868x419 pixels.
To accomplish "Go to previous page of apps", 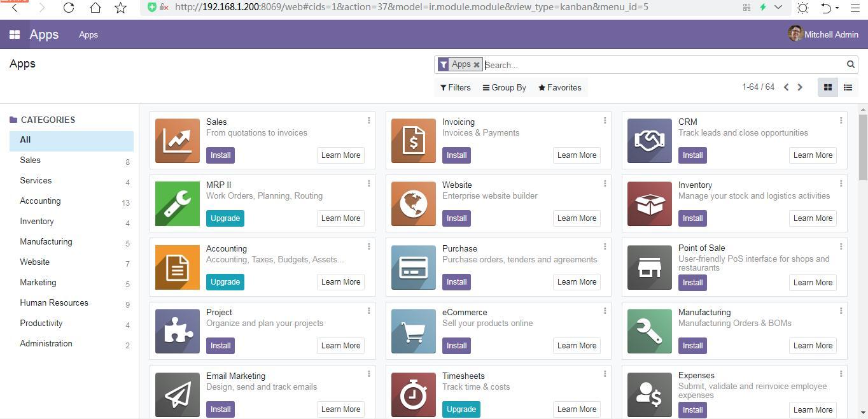I will point(786,87).
